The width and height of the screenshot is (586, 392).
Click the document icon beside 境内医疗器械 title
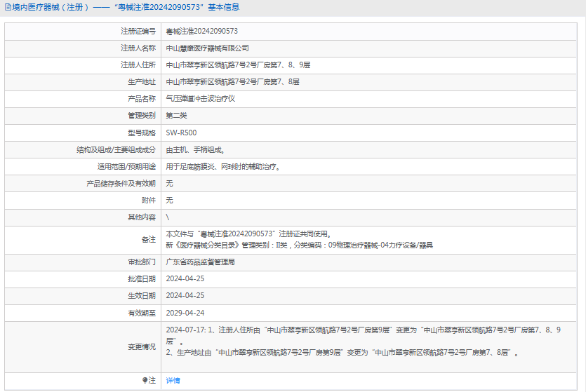coord(8,7)
